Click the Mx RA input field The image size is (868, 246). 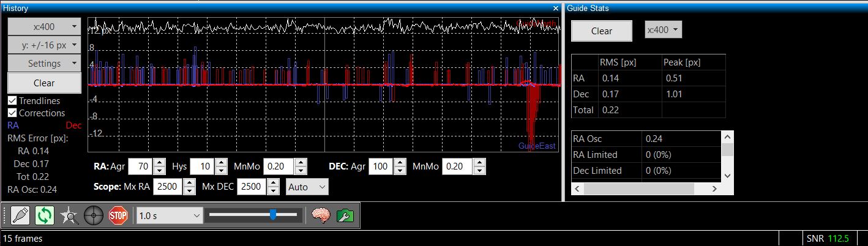(166, 187)
